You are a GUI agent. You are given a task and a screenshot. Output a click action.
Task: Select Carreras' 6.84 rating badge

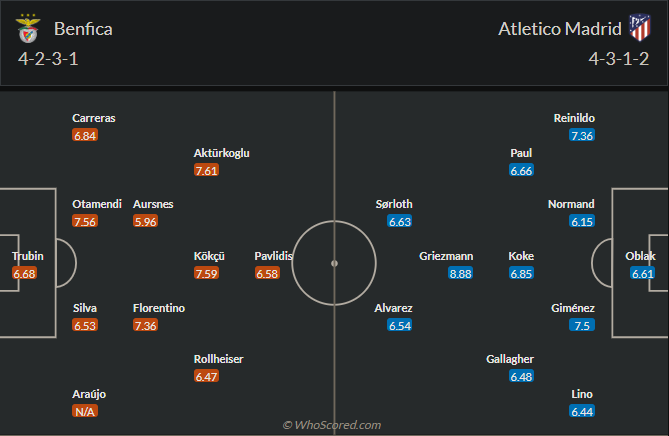(85, 136)
